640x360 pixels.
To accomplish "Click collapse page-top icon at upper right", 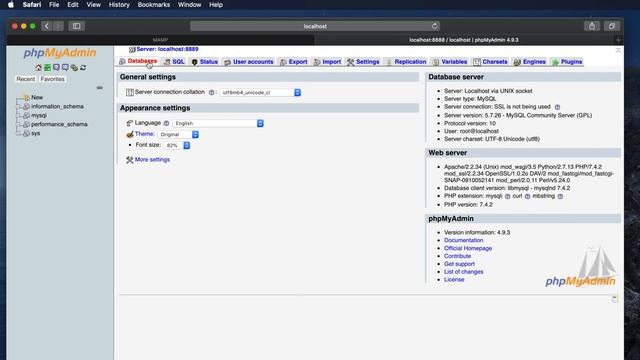I will 618,50.
